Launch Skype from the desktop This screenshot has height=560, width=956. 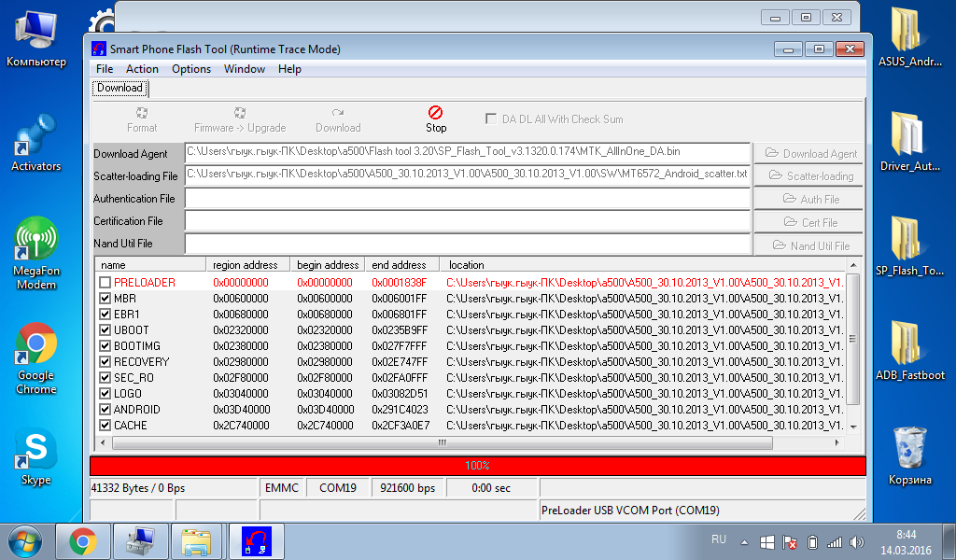36,457
